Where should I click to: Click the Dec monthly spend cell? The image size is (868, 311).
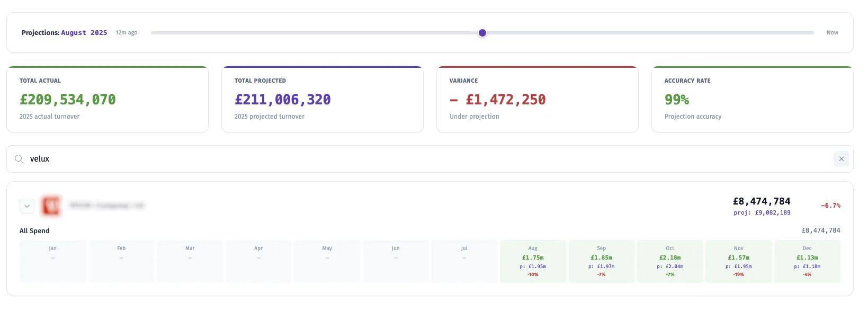(x=807, y=261)
